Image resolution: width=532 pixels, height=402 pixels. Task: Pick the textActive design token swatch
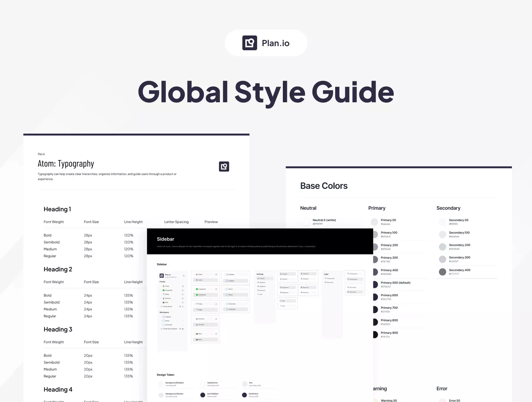tap(244, 395)
